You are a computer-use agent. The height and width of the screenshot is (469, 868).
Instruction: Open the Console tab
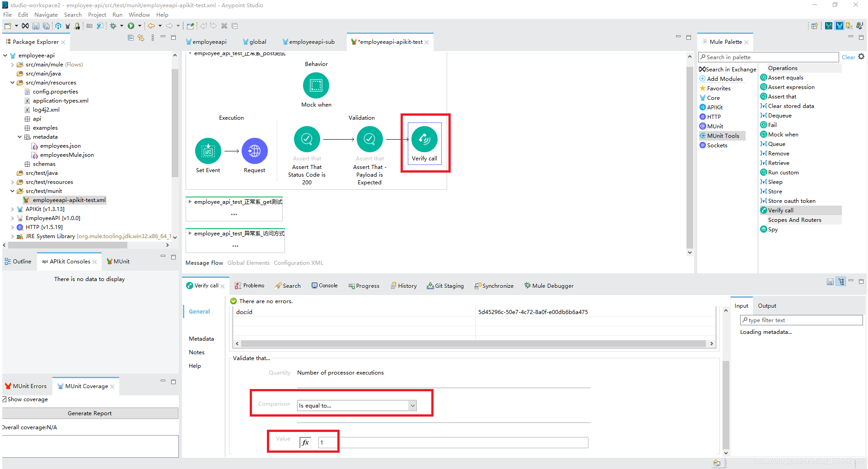pos(324,286)
